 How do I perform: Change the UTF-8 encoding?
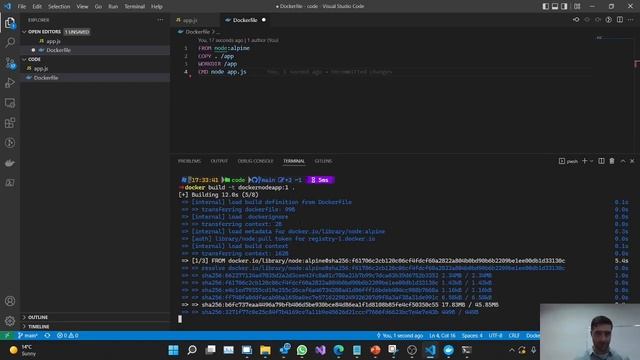496,336
